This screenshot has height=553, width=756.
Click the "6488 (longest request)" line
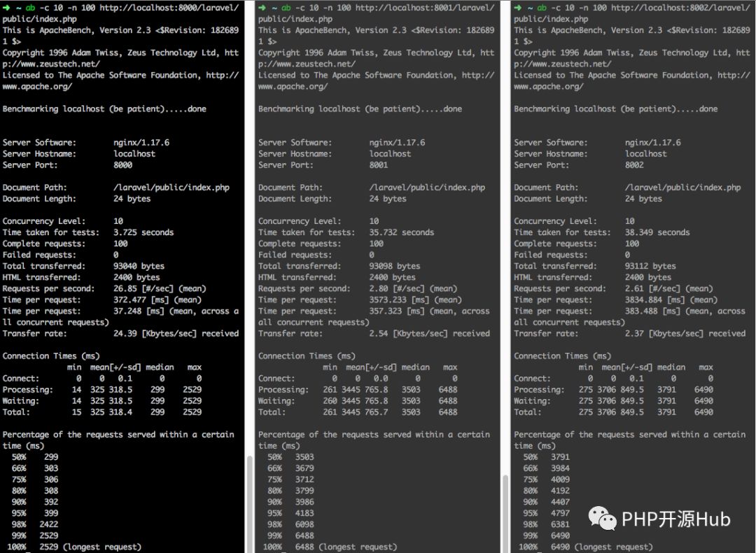346,547
